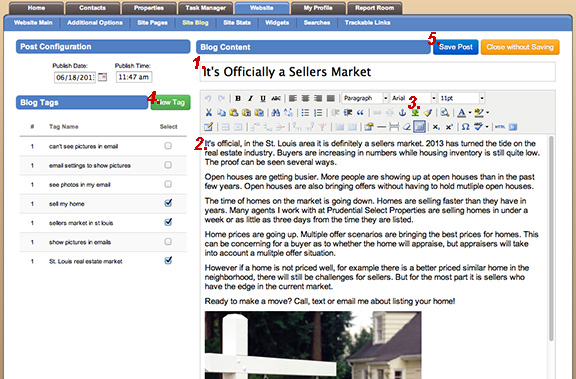This screenshot has width=576, height=379.
Task: Click the blockquote icon
Action: tap(360, 112)
